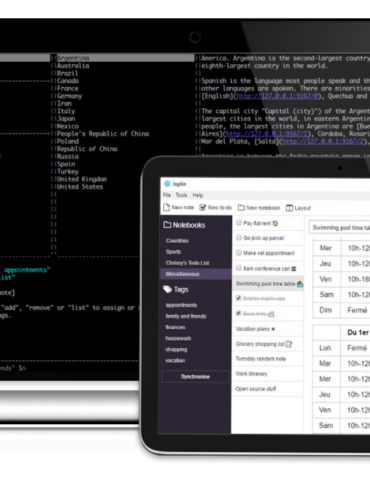370x490 pixels.
Task: Click the Notebooks folder icon in sidebar
Action: [x=167, y=225]
